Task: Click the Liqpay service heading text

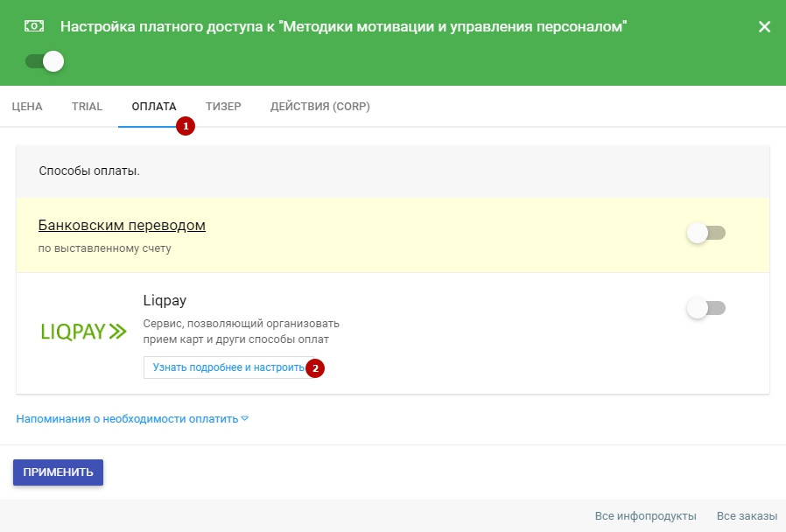Action: point(165,301)
